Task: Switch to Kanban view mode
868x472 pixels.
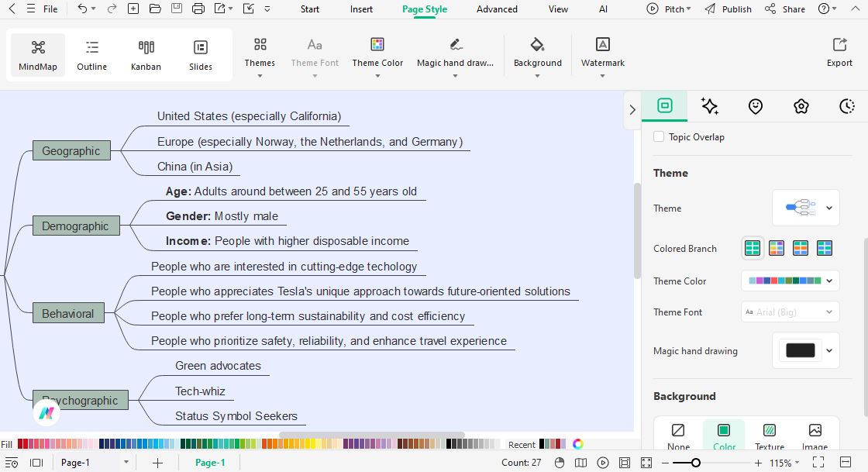Action: (146, 55)
